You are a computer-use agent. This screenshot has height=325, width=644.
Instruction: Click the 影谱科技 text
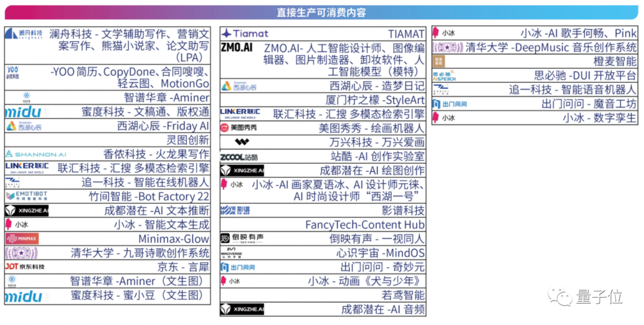pos(403,211)
